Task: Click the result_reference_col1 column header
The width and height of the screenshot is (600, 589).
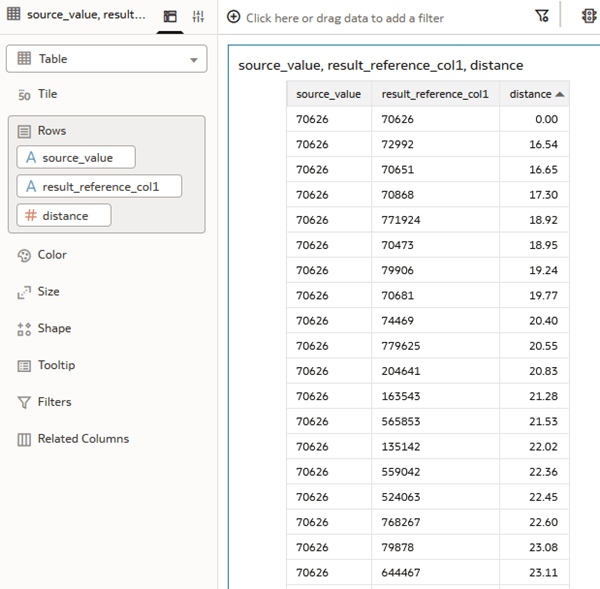Action: [x=435, y=94]
